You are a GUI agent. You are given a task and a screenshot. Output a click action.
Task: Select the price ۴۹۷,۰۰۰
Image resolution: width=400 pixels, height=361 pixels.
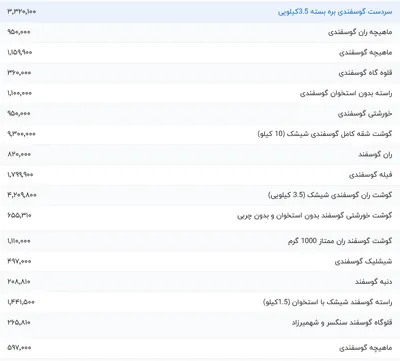coord(19,261)
